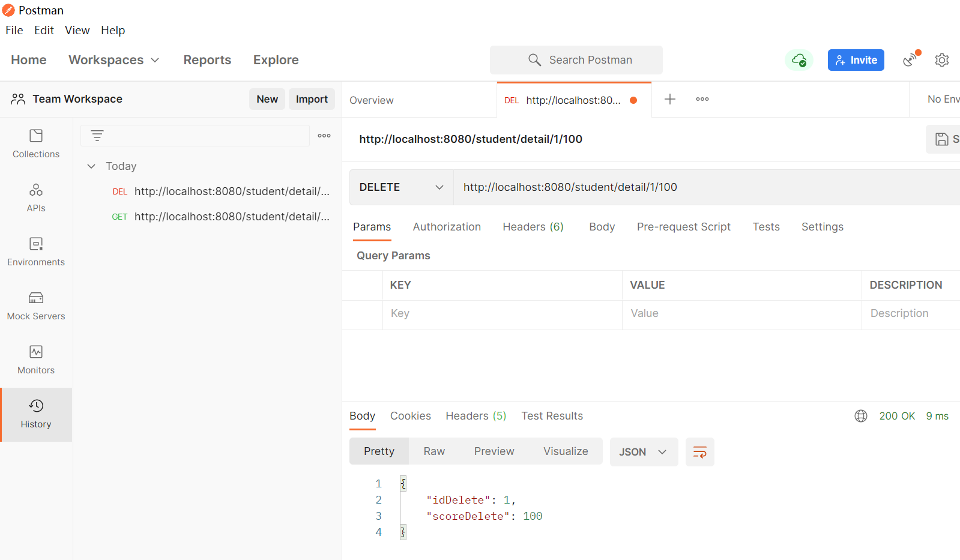The width and height of the screenshot is (960, 560).
Task: Open the JSON format dropdown
Action: (x=644, y=452)
